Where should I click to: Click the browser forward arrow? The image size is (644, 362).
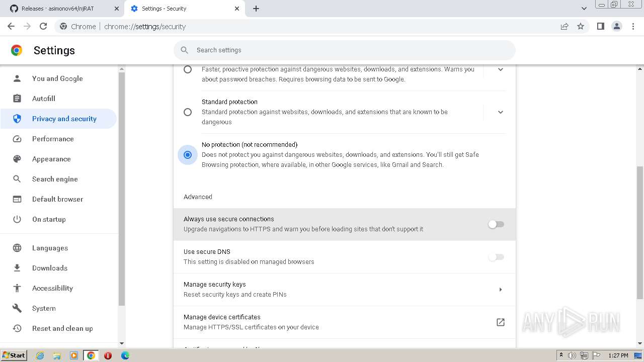tap(27, 26)
